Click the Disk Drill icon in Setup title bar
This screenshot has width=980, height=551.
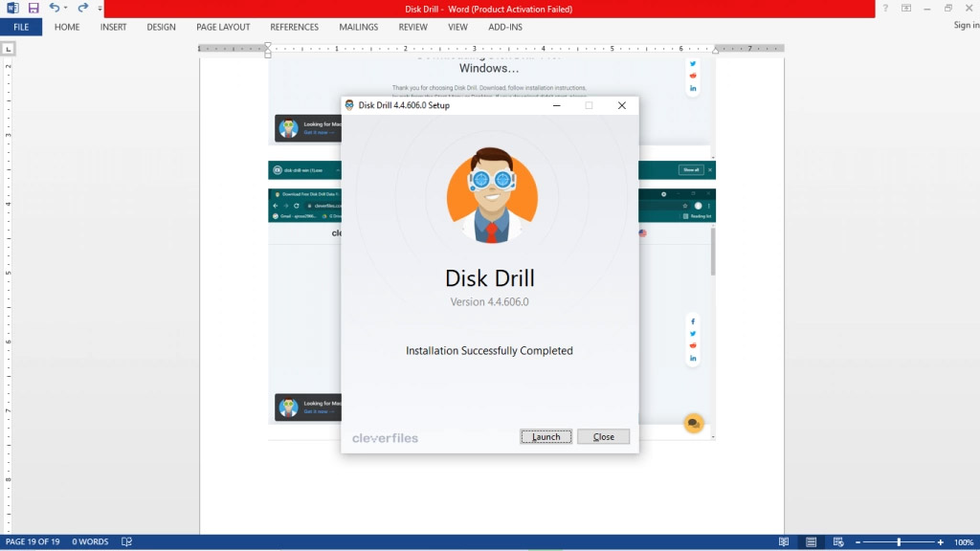coord(349,105)
